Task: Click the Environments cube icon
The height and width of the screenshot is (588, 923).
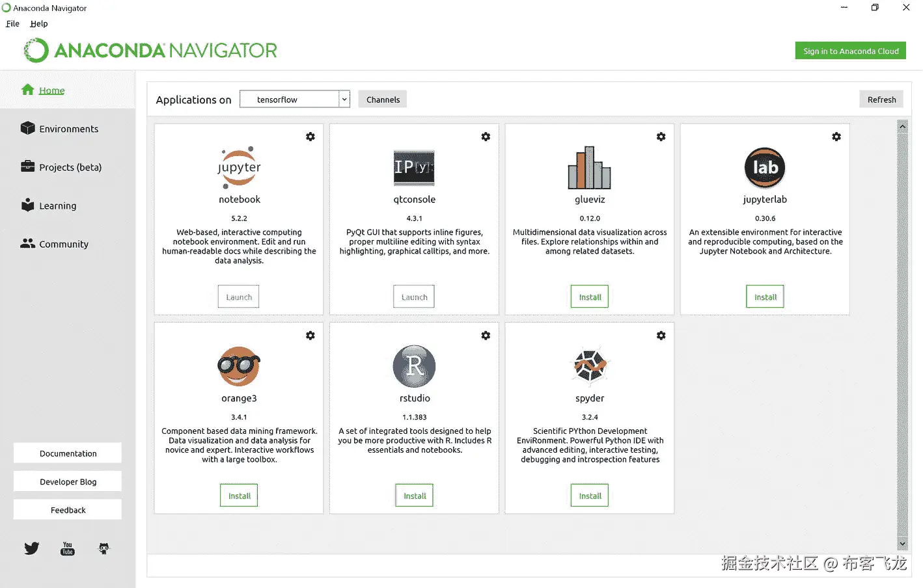Action: pyautogui.click(x=27, y=128)
